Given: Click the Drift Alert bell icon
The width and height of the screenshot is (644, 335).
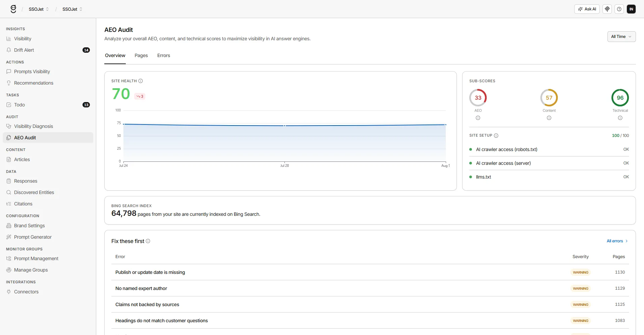Looking at the screenshot, I should [x=9, y=50].
